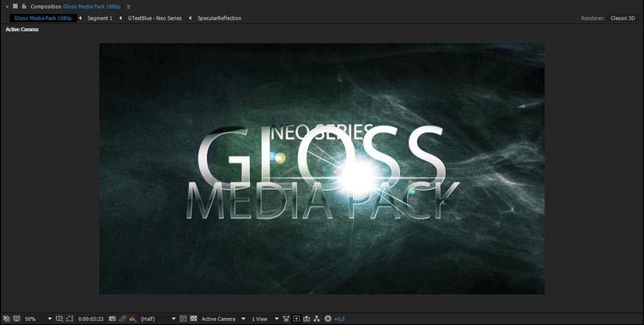Toggle the transparency grid
This screenshot has width=644, height=325.
tap(193, 319)
